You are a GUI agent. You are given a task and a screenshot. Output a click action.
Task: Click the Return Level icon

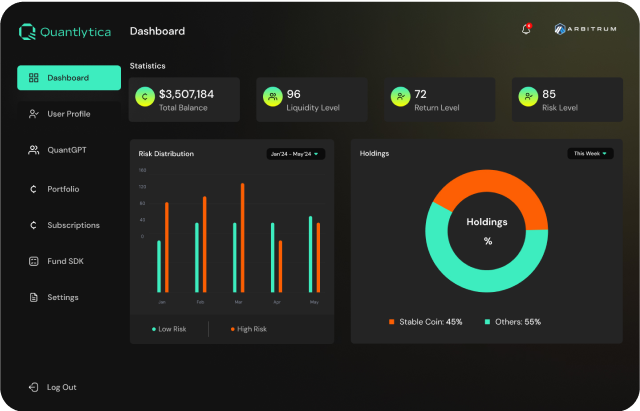(399, 98)
